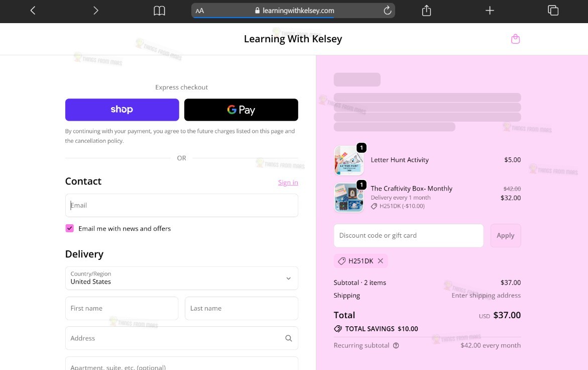Focus the Email input field
Screen dimensions: 588x370
click(181, 205)
